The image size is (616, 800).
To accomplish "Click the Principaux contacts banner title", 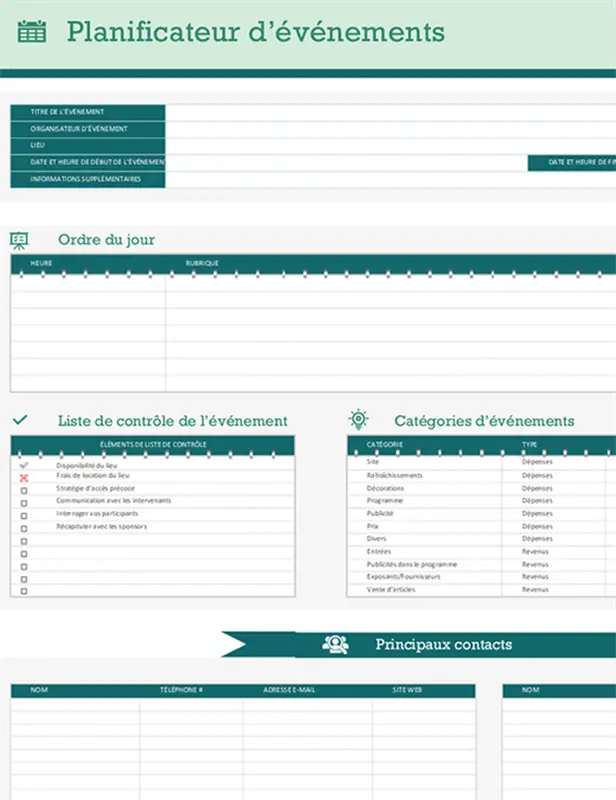I will point(443,644).
